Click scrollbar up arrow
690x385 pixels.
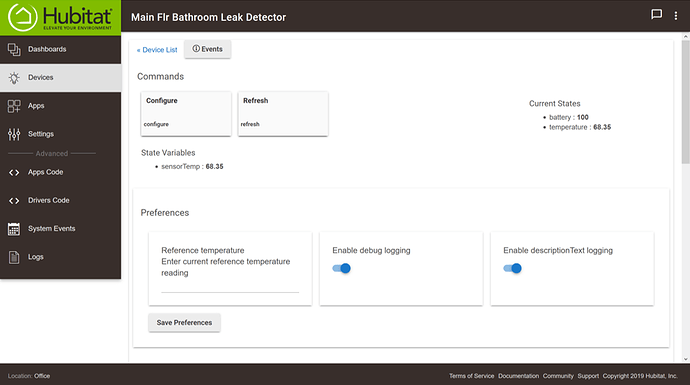coord(686,36)
